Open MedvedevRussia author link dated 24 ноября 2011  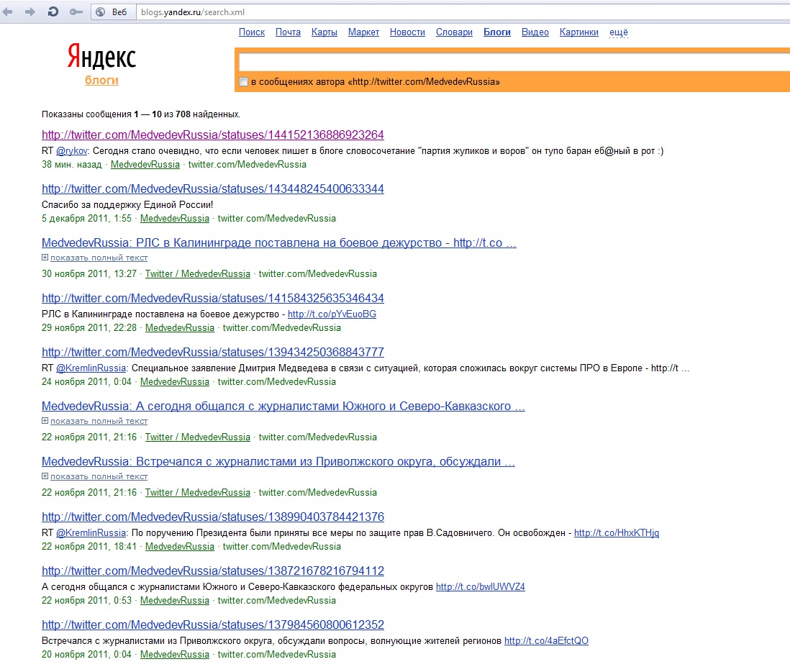(174, 381)
